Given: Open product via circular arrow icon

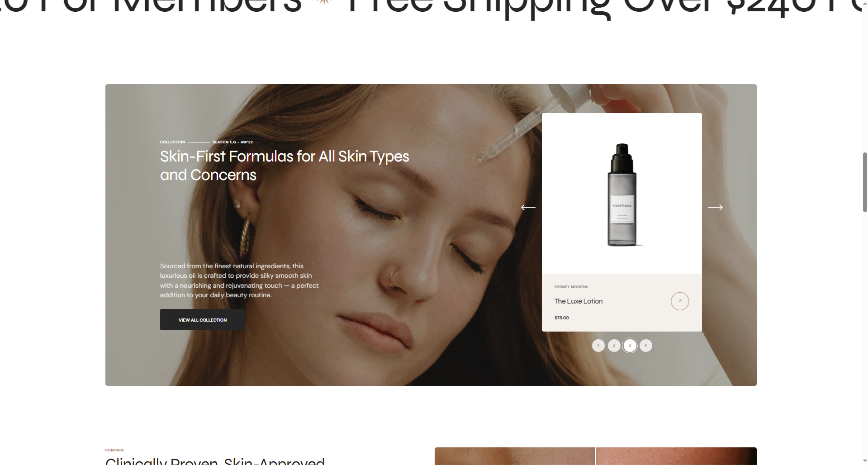Looking at the screenshot, I should 679,301.
